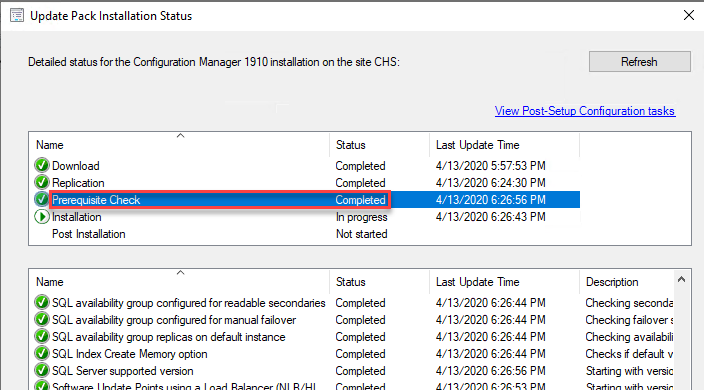Viewport: 704px width, 390px height.
Task: Click check icon for SQL Index Create Memory
Action: tap(42, 354)
